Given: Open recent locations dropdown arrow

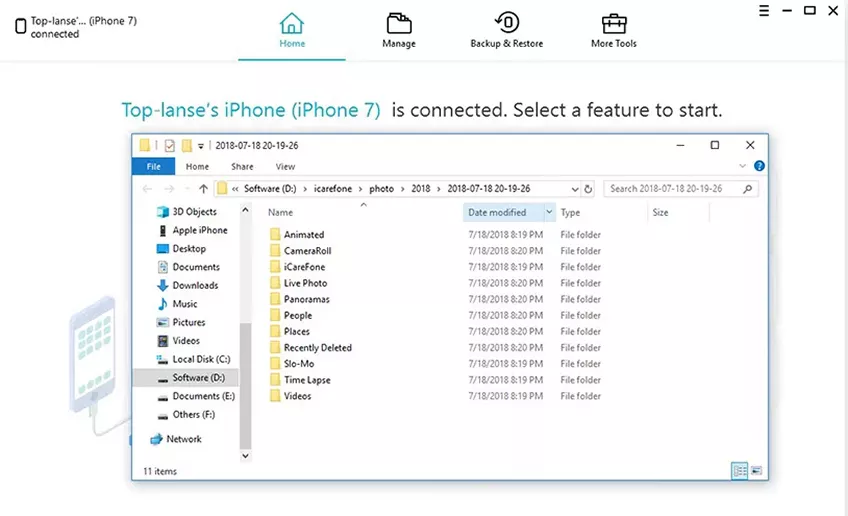Looking at the screenshot, I should [x=187, y=189].
